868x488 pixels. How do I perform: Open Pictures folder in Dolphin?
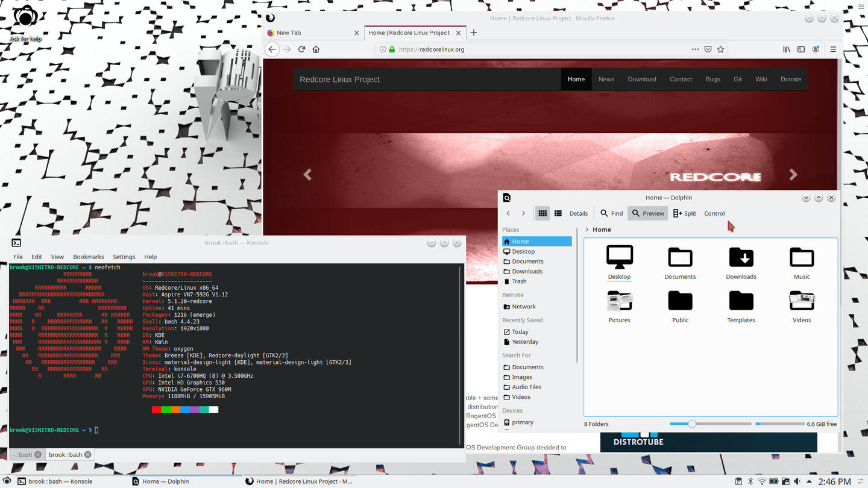tap(619, 306)
